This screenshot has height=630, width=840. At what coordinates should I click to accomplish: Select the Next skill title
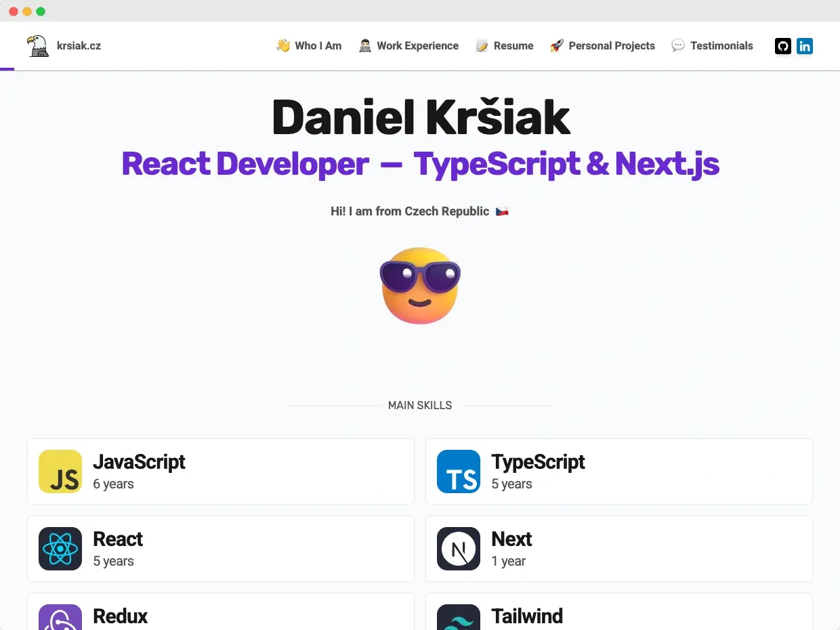click(511, 539)
